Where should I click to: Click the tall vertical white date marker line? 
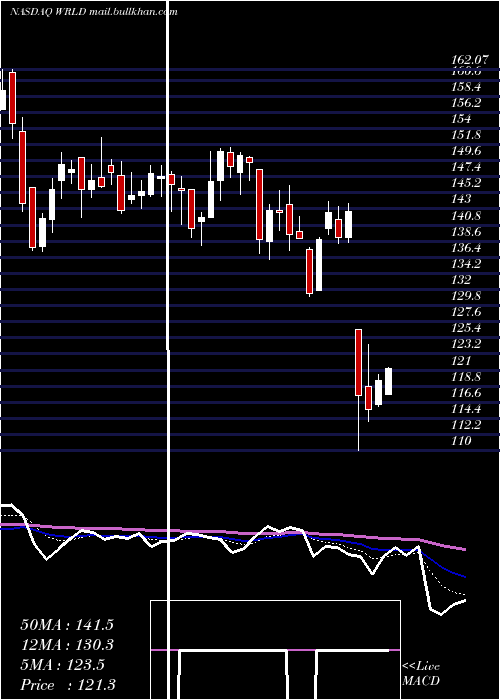(168, 350)
